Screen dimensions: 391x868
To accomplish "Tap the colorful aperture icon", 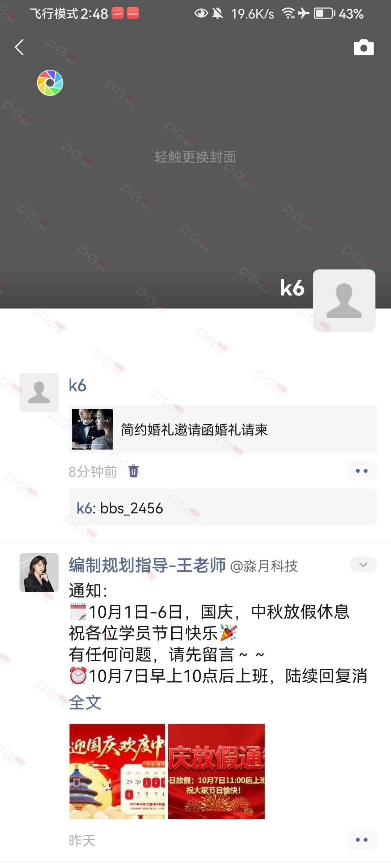I will (x=50, y=83).
